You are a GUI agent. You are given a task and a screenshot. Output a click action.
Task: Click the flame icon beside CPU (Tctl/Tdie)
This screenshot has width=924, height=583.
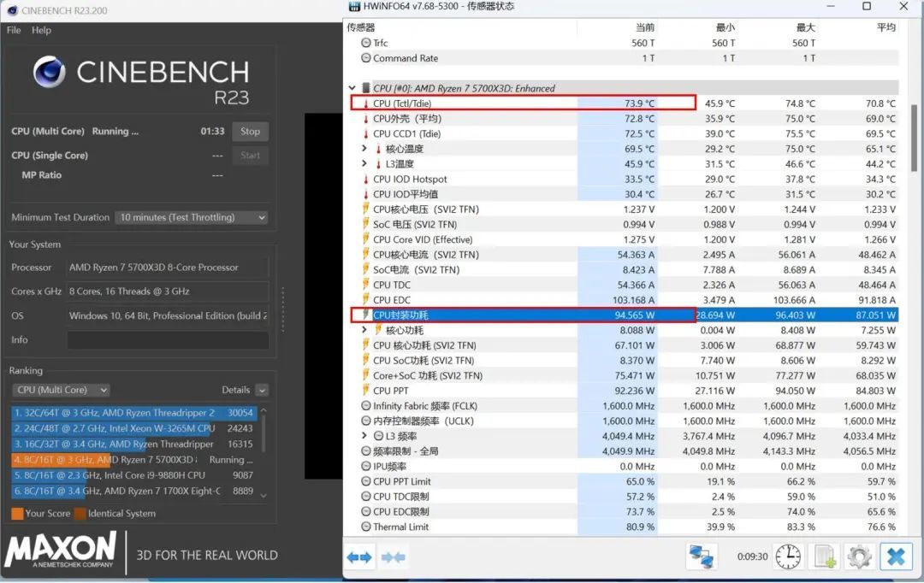(x=364, y=103)
